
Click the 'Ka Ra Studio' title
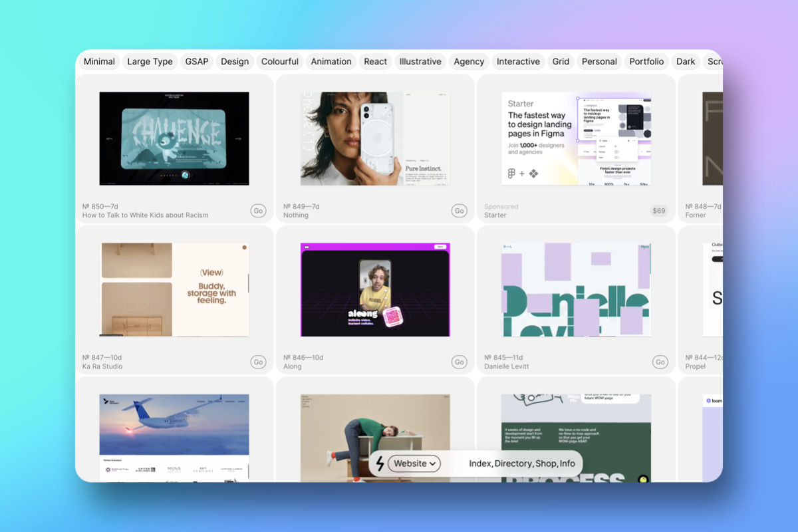click(102, 366)
